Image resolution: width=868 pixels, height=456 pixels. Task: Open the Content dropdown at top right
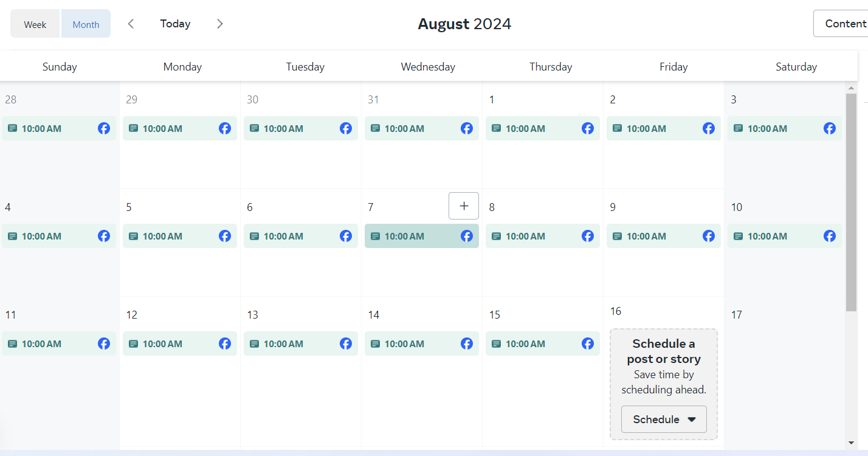[842, 24]
